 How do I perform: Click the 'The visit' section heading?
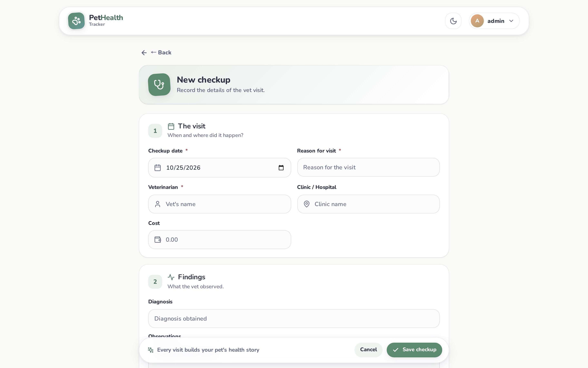click(192, 126)
